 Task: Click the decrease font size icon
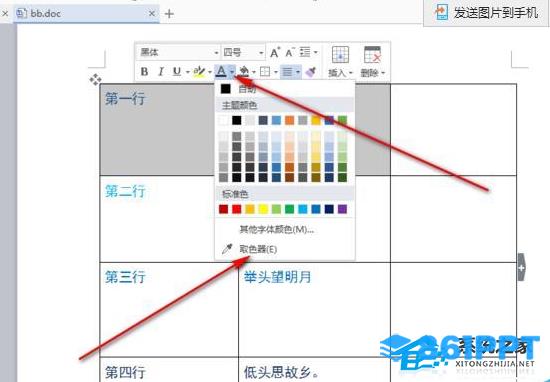tap(290, 53)
